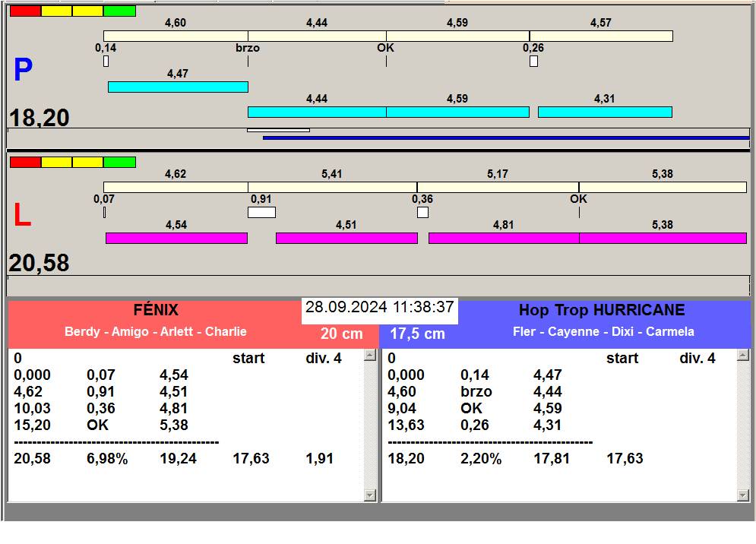Click the 0,36 changeover box in lane L
The image size is (756, 544).
coord(422,212)
